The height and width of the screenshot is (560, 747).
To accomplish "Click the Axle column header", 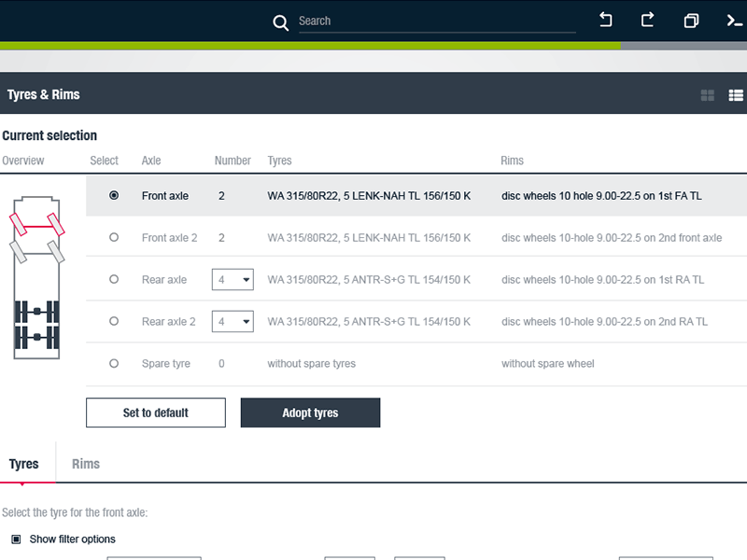I will (x=151, y=161).
